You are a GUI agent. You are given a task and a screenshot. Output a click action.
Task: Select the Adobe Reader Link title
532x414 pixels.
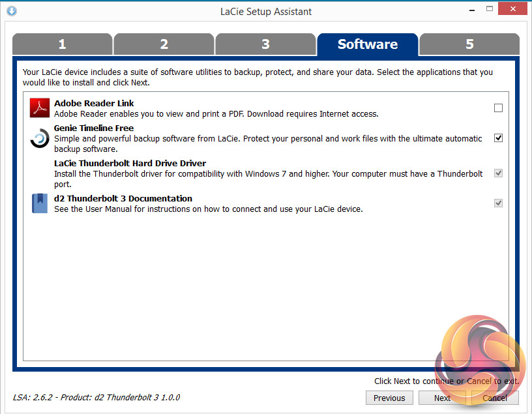pyautogui.click(x=94, y=103)
